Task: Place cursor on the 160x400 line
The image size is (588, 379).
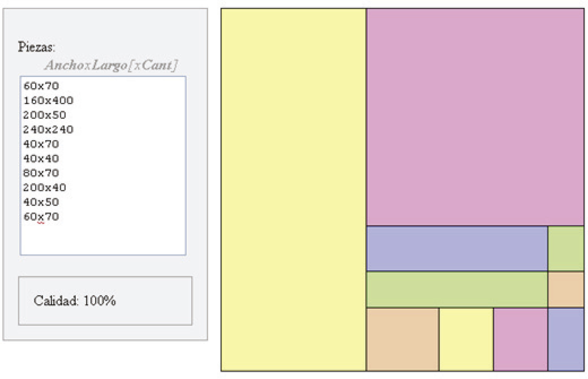Action: 48,100
